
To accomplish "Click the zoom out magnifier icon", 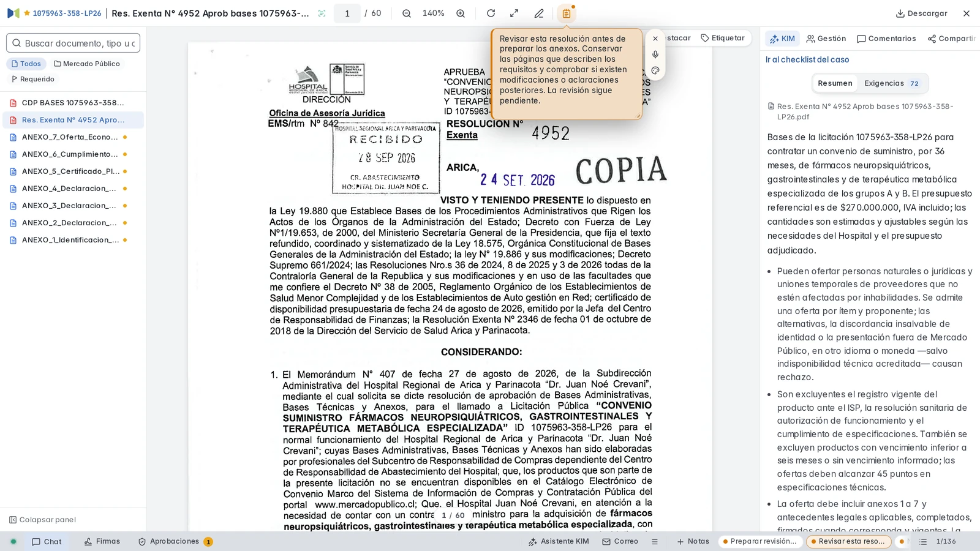I will coord(407,13).
